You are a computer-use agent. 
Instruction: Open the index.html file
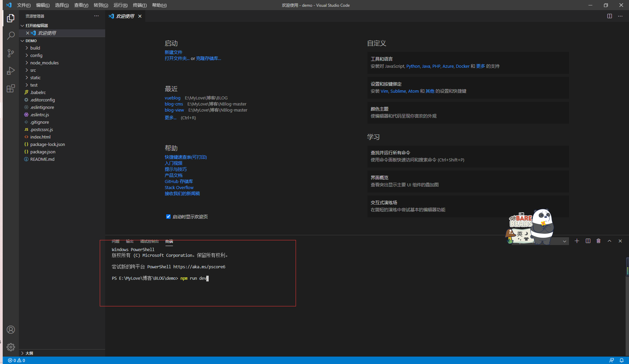coord(62,137)
